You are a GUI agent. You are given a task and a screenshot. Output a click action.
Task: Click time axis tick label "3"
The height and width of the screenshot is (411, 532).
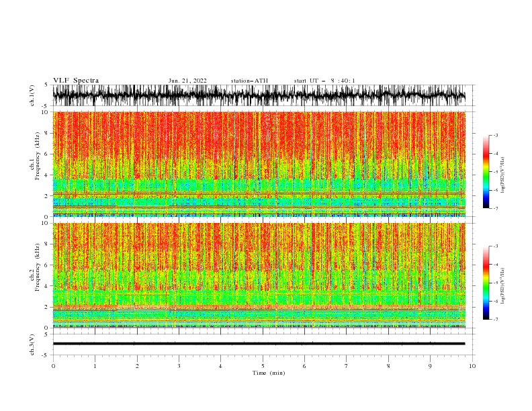179,366
